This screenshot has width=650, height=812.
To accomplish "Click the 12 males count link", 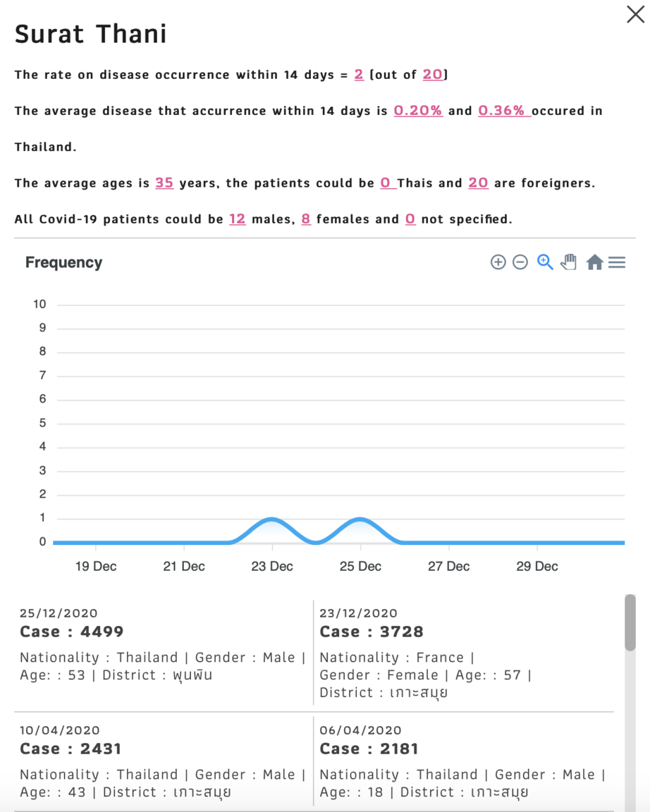I will pyautogui.click(x=237, y=219).
